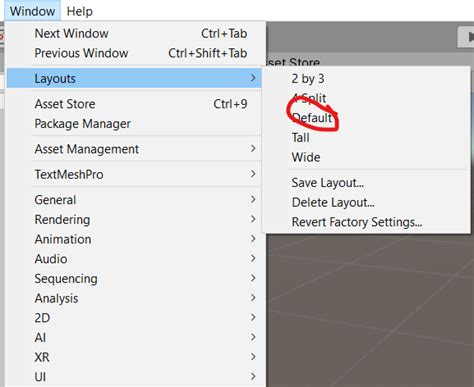Choose Revert Factory Settings... option

[366, 222]
